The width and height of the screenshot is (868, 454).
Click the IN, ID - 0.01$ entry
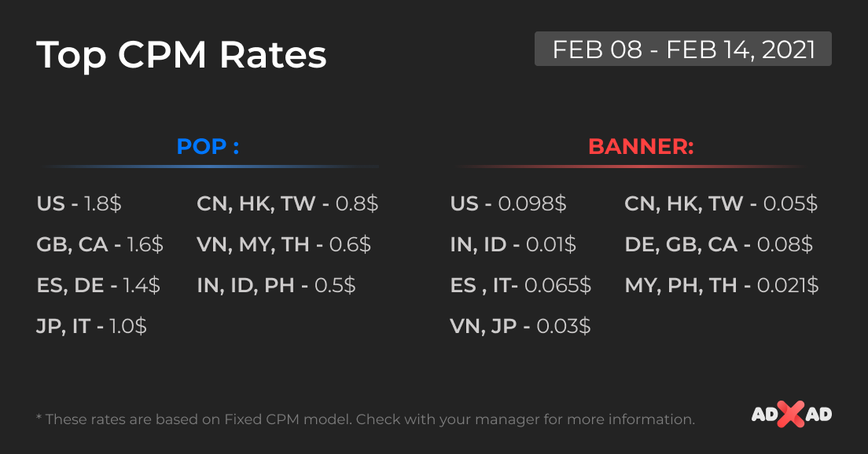point(513,244)
